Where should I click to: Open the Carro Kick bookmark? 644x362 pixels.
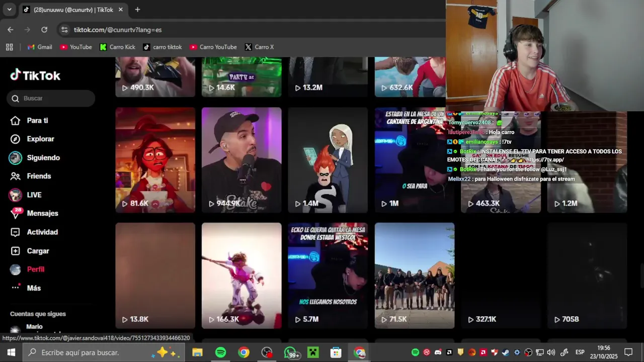click(x=118, y=47)
